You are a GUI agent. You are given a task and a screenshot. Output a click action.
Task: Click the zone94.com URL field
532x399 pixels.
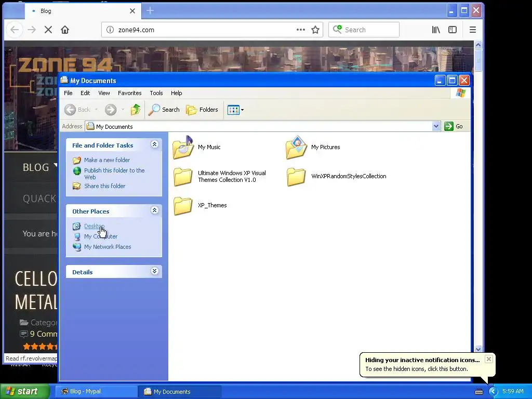[x=205, y=30]
